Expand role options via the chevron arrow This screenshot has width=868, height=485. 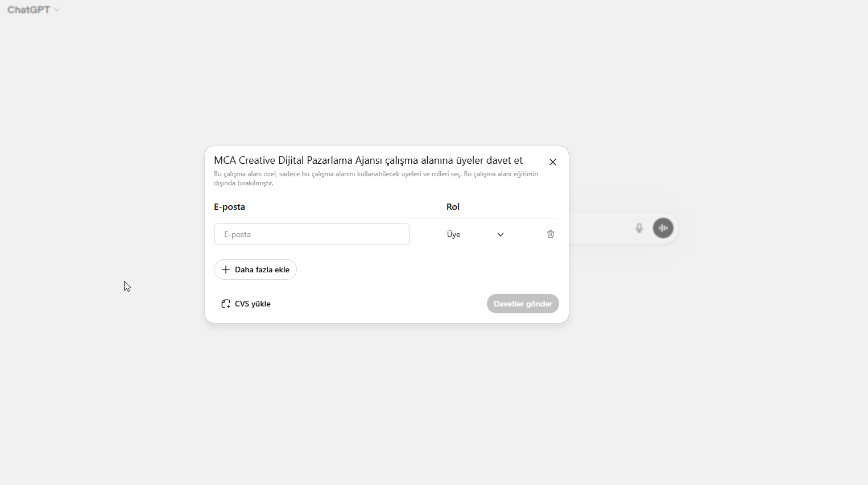[x=501, y=234]
